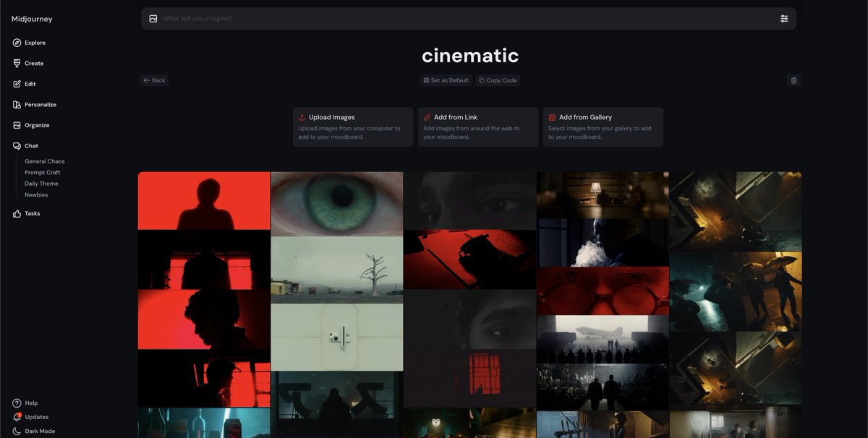Choose Add from Link card
This screenshot has width=868, height=438.
pyautogui.click(x=478, y=127)
